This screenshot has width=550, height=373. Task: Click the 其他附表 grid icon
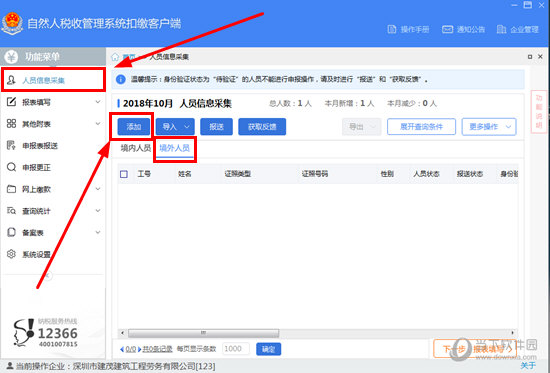(11, 124)
